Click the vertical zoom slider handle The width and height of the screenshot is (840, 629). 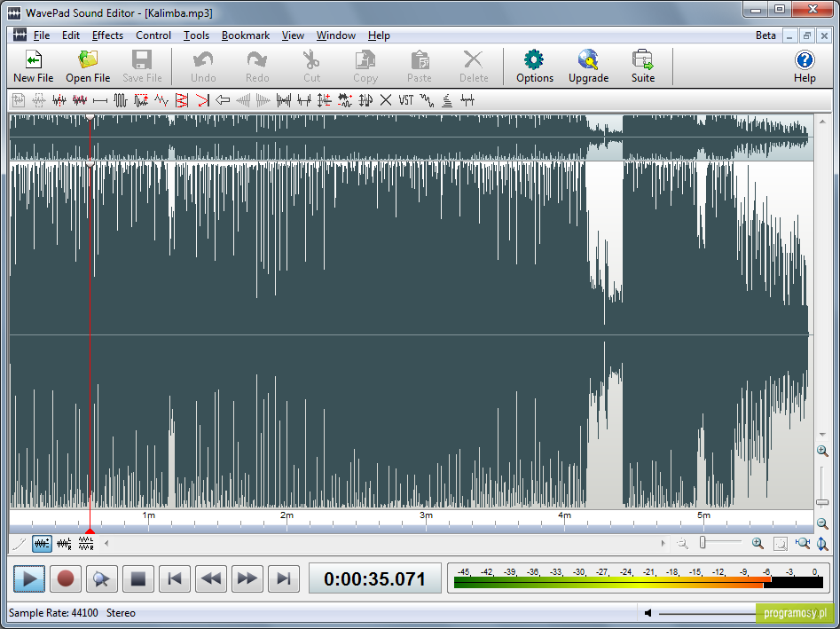822,502
